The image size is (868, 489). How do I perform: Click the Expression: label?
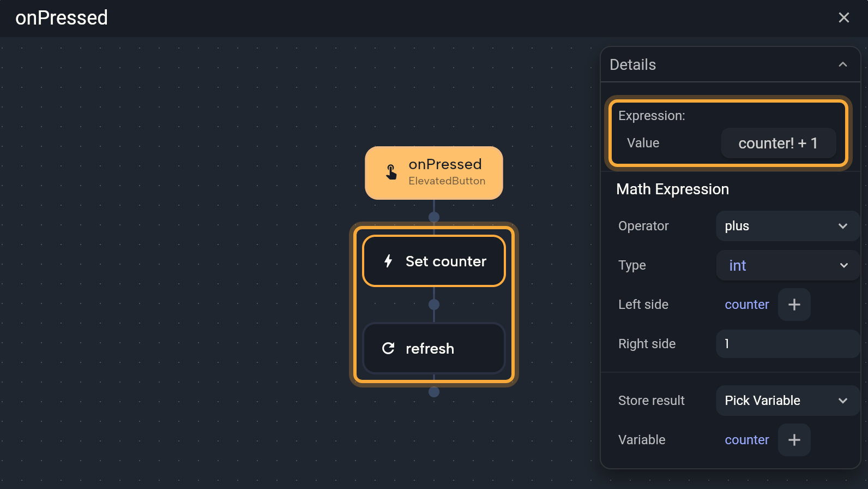coord(652,116)
